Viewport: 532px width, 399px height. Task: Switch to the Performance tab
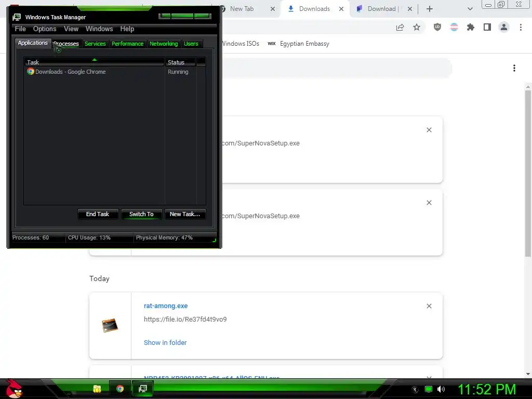(128, 44)
